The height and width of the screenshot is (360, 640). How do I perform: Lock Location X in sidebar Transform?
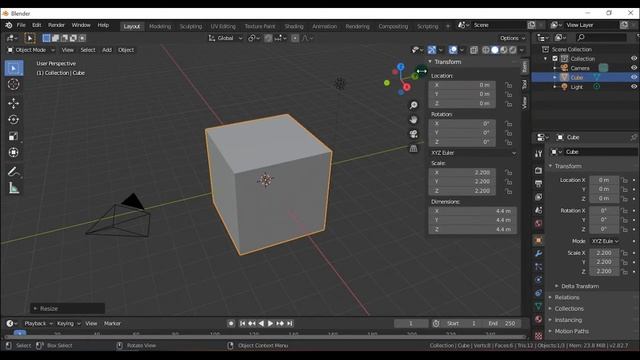[508, 85]
